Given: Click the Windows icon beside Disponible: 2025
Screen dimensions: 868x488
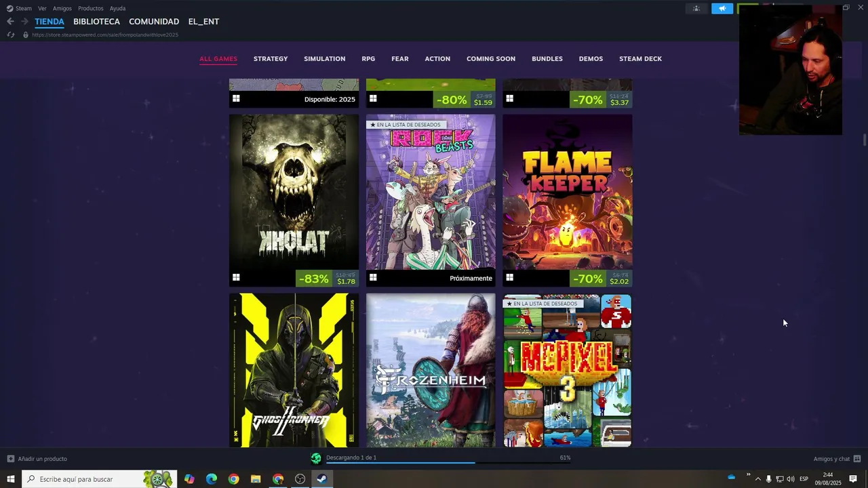Looking at the screenshot, I should [236, 99].
